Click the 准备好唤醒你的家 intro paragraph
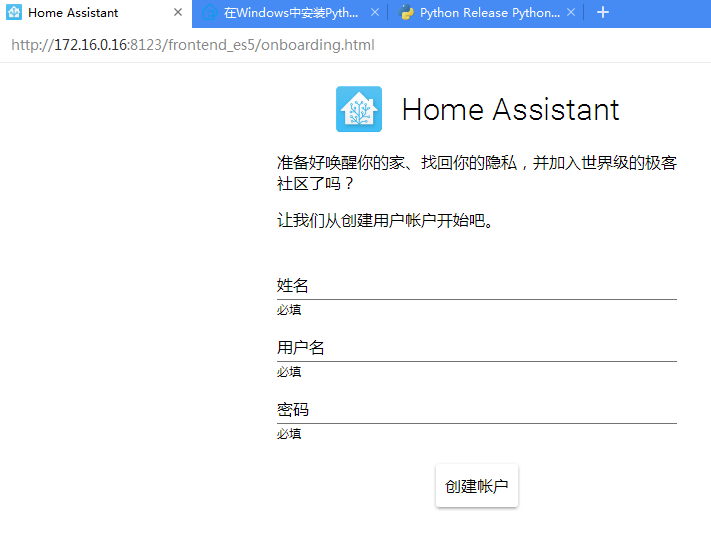 point(477,173)
